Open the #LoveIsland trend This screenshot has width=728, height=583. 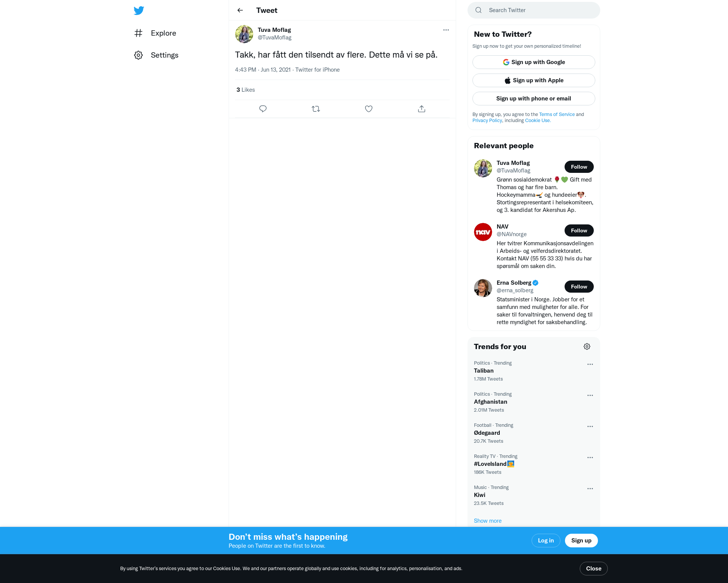click(x=534, y=464)
